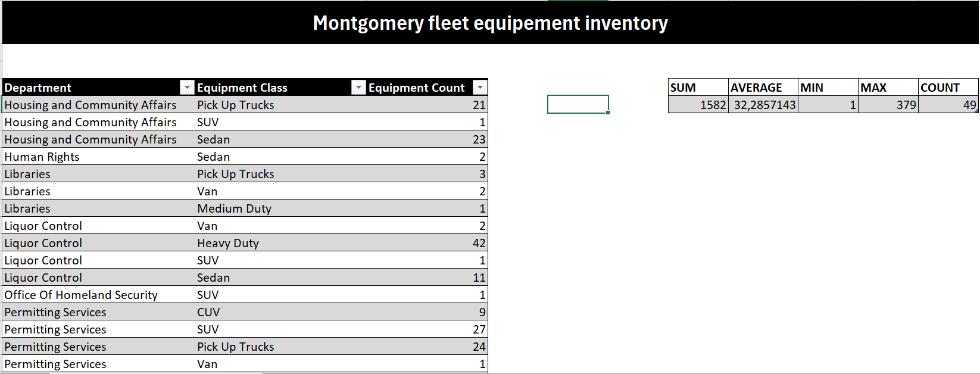Select the Medium Duty equipment class cell

(281, 208)
